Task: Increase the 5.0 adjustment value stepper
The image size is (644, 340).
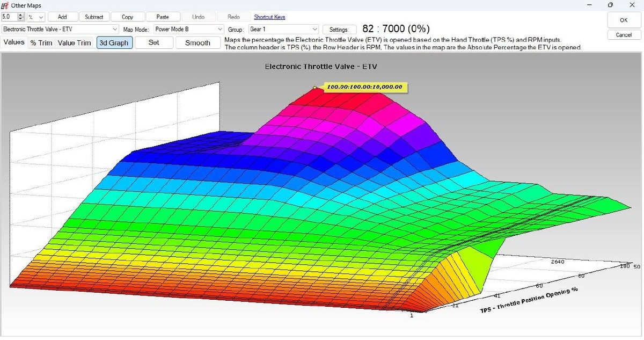Action: tap(21, 15)
